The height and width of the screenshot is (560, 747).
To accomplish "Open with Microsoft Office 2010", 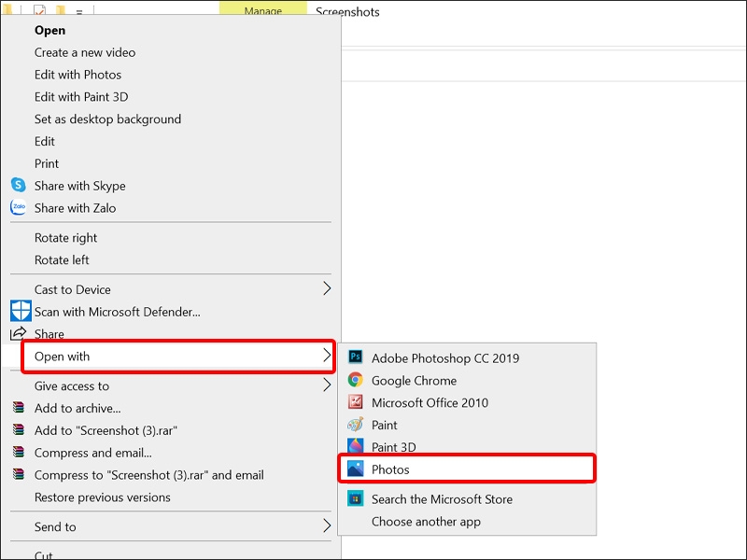I will coord(430,403).
